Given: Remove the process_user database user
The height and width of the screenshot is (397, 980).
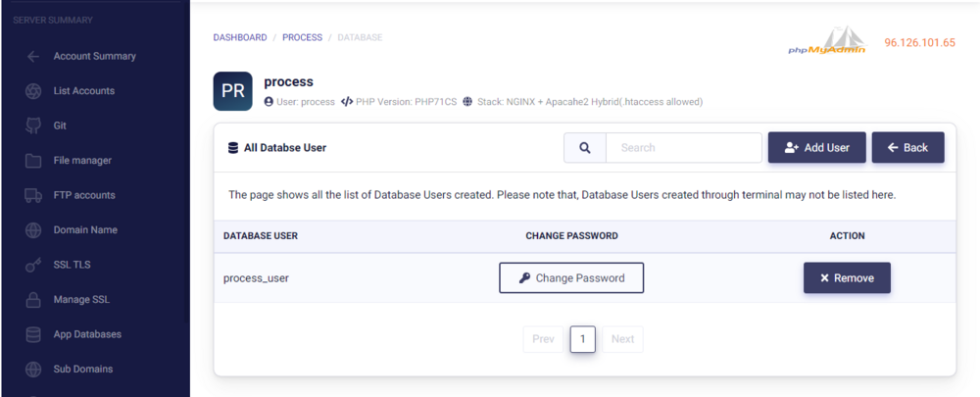Looking at the screenshot, I should point(847,278).
